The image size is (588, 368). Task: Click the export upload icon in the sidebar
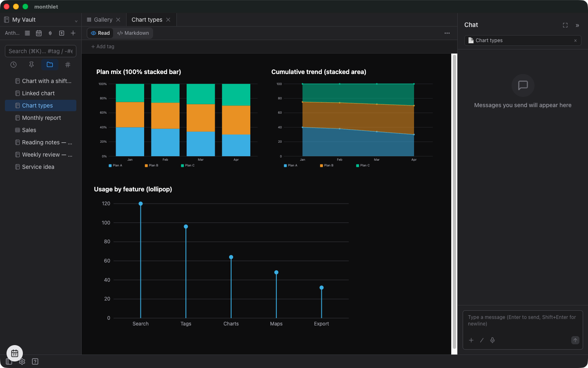[62, 33]
